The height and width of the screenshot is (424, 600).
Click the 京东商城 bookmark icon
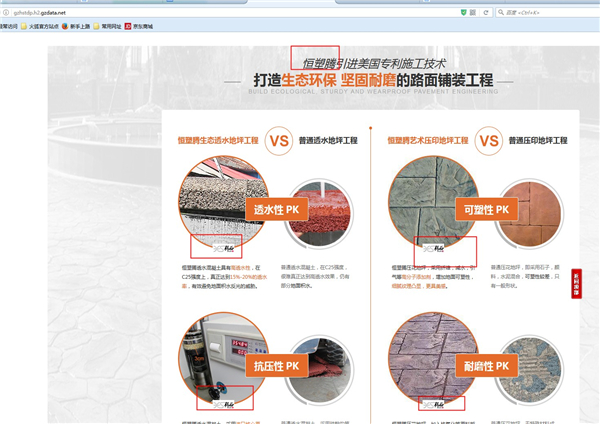[x=126, y=27]
